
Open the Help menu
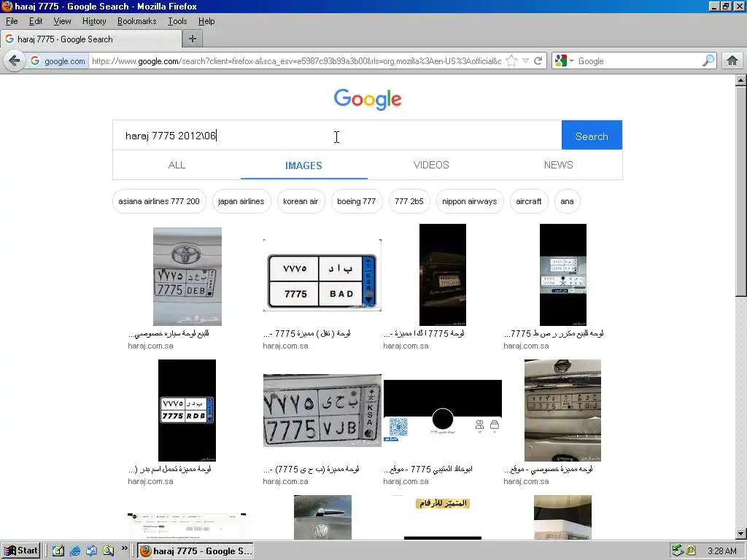[x=206, y=21]
